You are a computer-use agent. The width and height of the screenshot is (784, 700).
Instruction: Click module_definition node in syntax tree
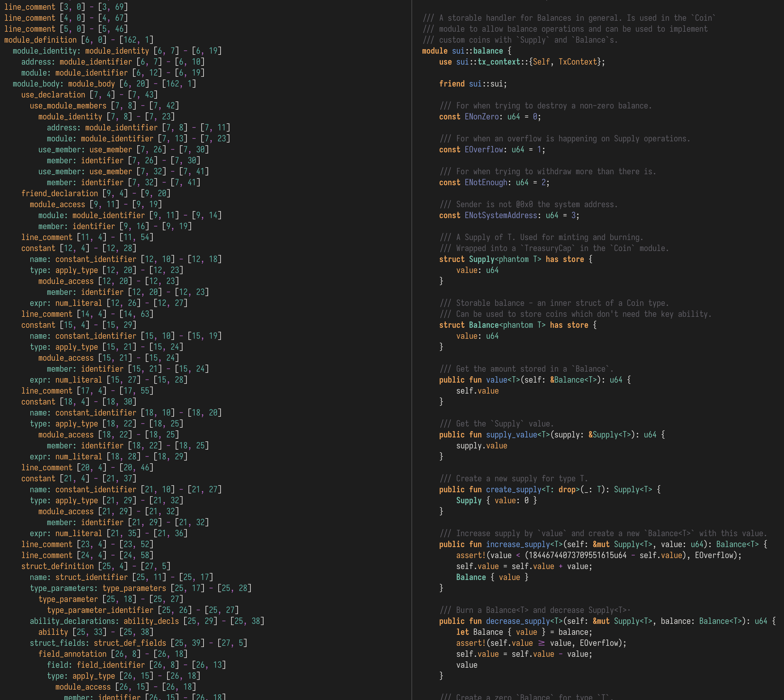(x=41, y=40)
